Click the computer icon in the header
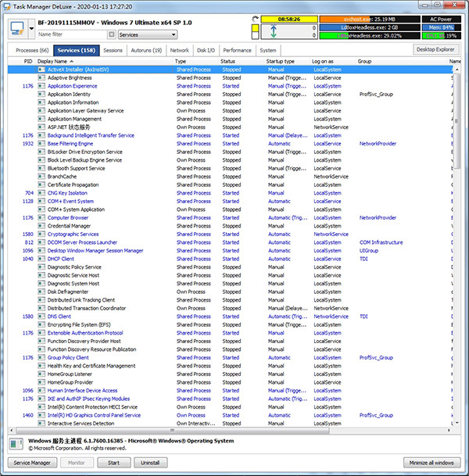This screenshot has height=476, width=469. coord(17,28)
